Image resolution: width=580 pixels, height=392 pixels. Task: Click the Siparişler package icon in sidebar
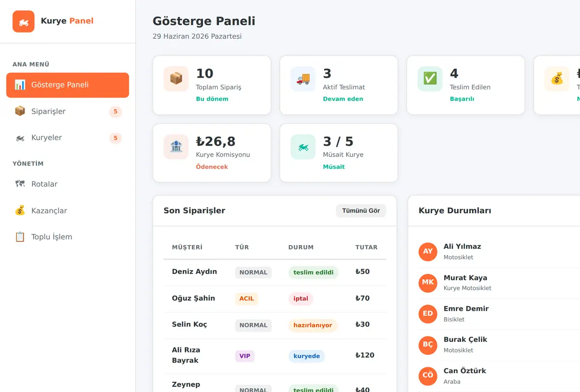(x=20, y=111)
